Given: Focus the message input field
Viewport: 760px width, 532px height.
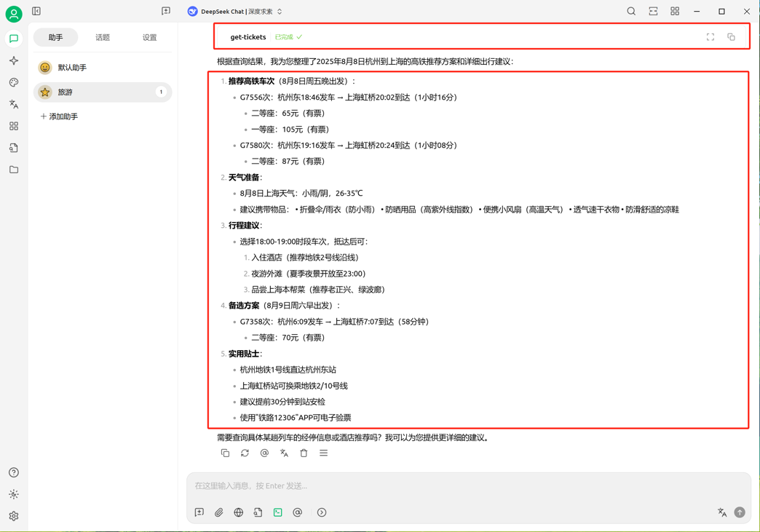Looking at the screenshot, I should tap(469, 486).
